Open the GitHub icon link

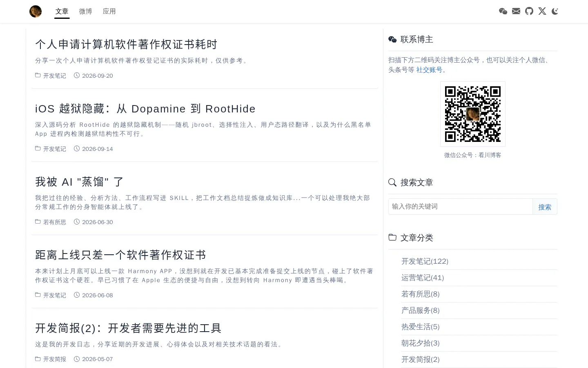(x=529, y=11)
